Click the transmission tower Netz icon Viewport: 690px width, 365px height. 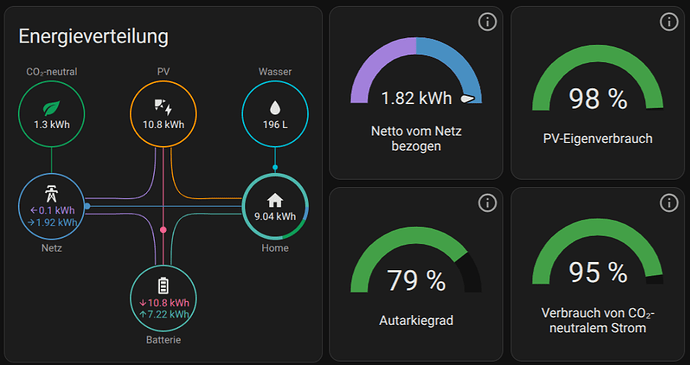tap(51, 194)
